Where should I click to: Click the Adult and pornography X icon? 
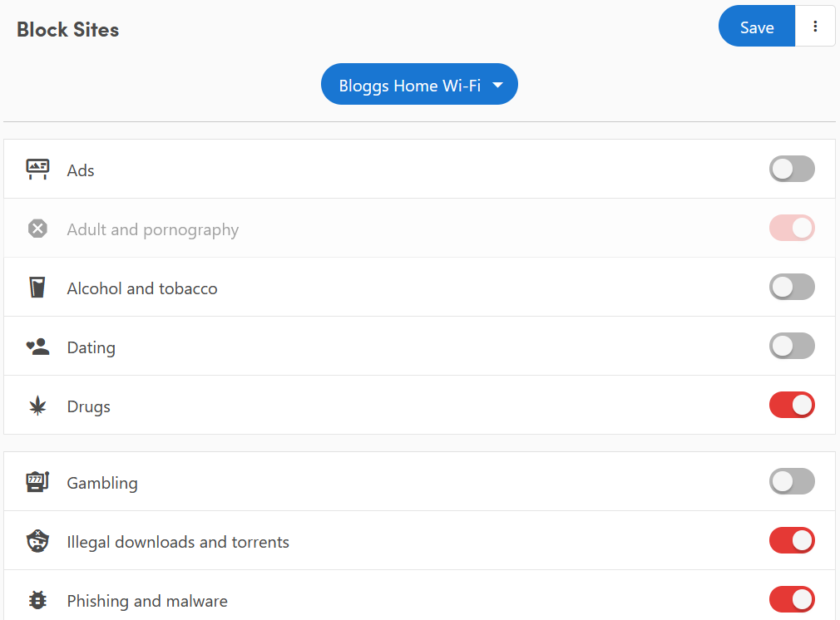point(37,229)
